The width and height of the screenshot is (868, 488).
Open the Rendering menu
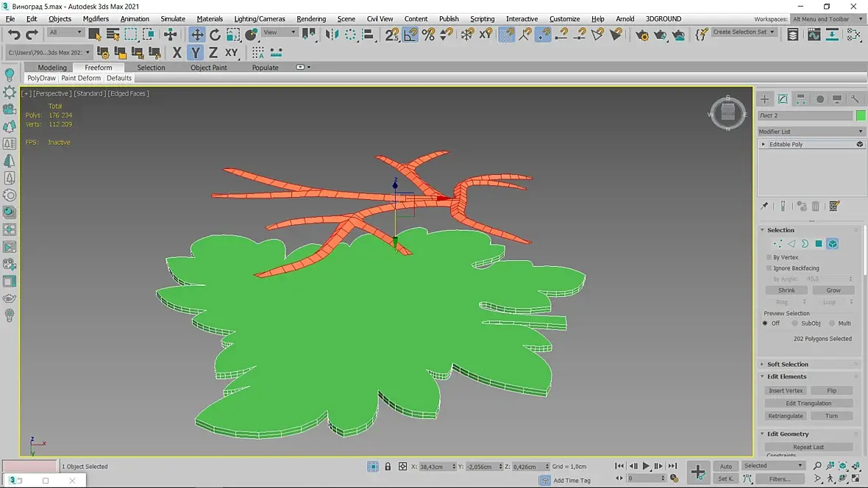[x=311, y=19]
